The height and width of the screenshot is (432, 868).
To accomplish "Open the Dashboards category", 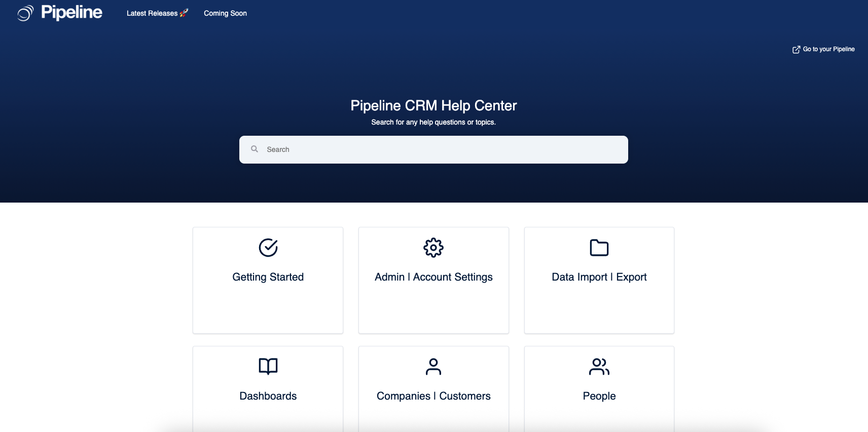I will point(268,388).
